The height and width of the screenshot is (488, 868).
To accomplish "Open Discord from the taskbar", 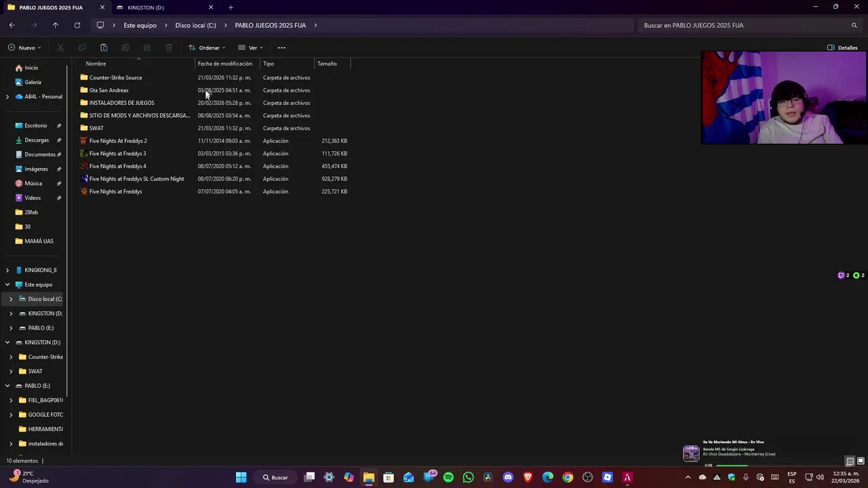I will pos(508,477).
